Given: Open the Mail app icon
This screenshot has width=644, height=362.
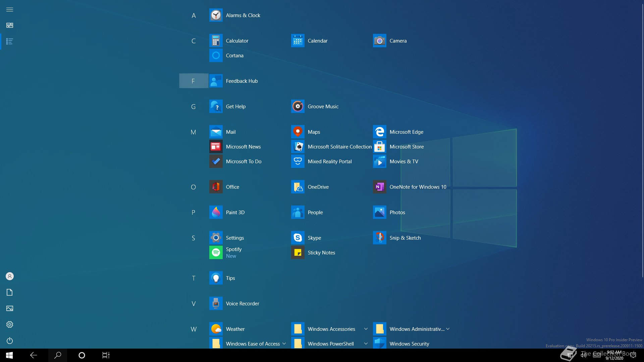Looking at the screenshot, I should [216, 132].
